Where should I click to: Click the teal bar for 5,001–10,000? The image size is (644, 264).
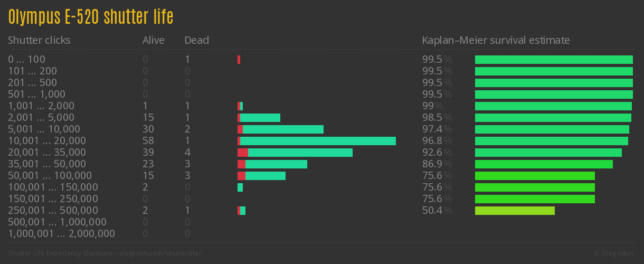283,129
